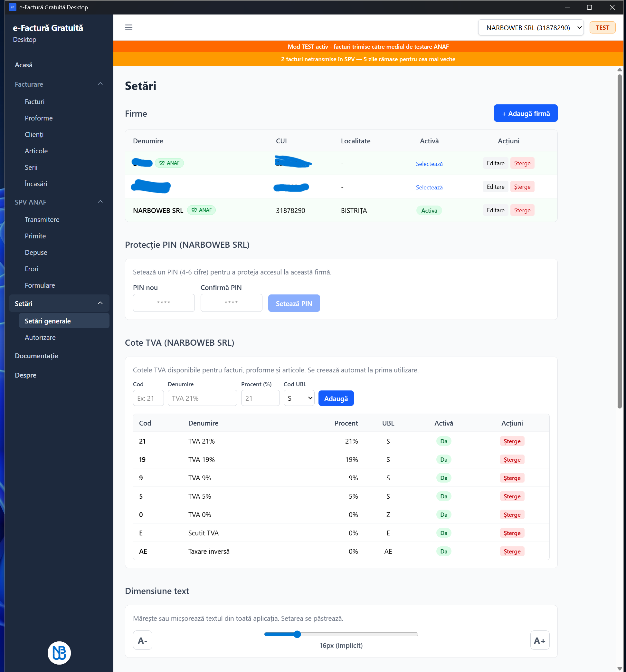
Task: Open the NARBOWEB SRL company selector dropdown
Action: pyautogui.click(x=530, y=28)
